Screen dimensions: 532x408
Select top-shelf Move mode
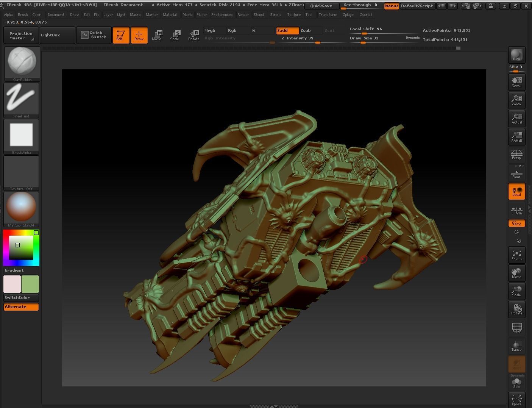tap(157, 35)
